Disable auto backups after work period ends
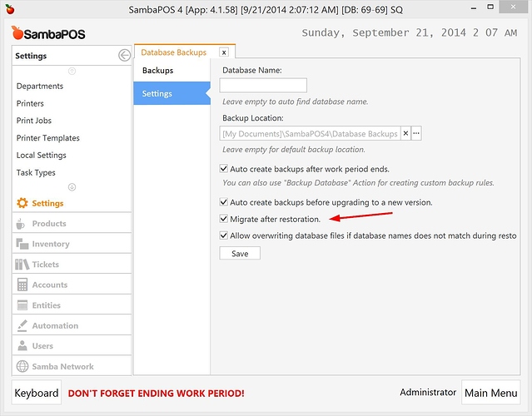 click(224, 168)
